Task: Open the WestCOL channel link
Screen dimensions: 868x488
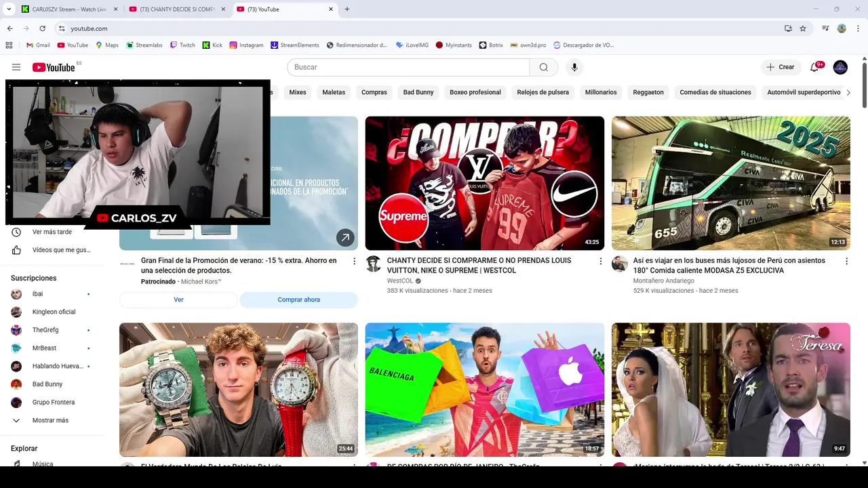Action: 400,281
